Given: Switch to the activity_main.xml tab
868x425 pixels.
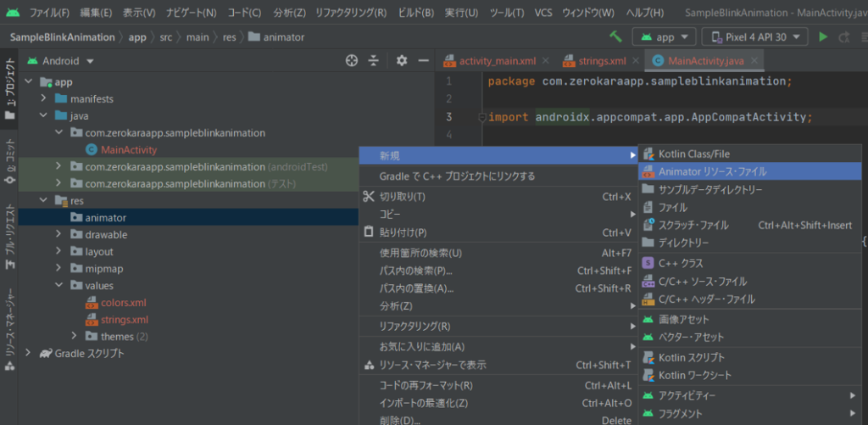Looking at the screenshot, I should 490,61.
